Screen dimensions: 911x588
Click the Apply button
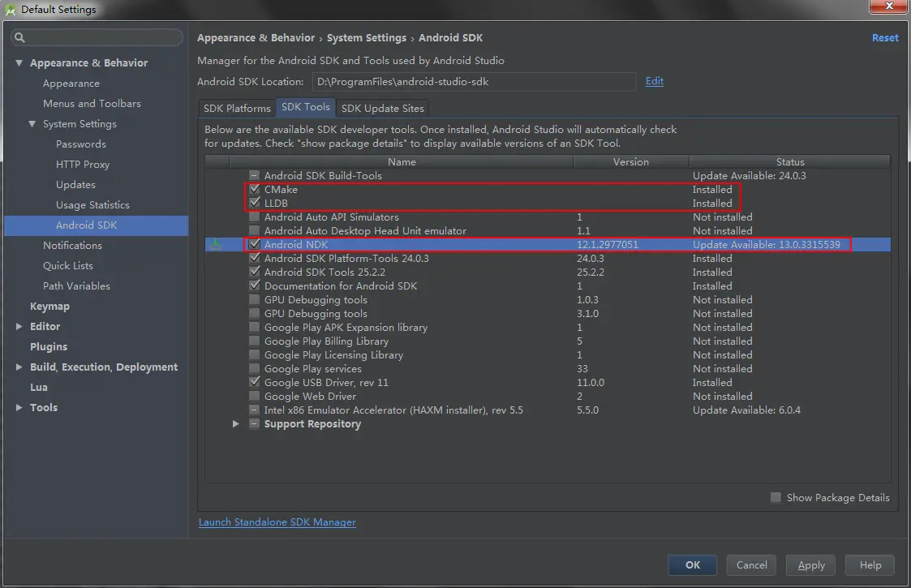point(810,564)
